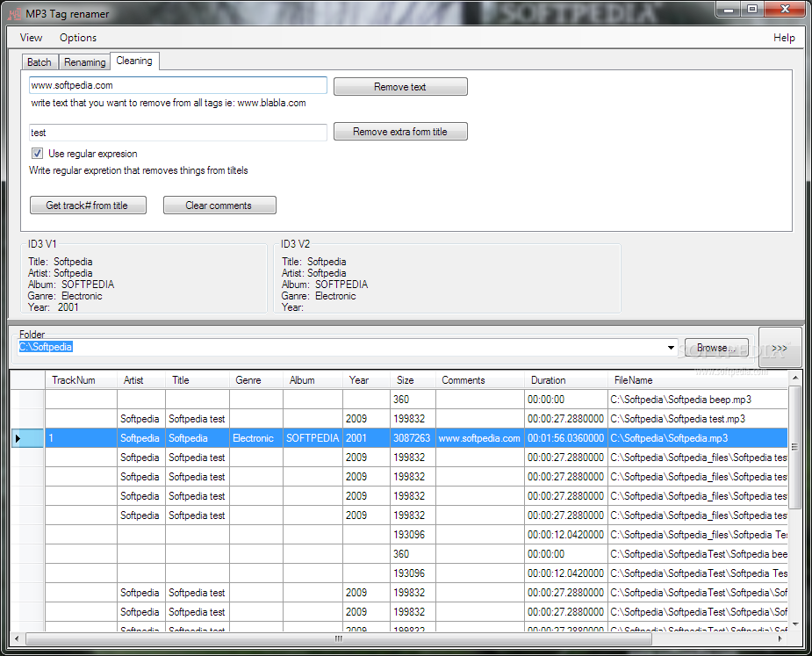Viewport: 812px width, 656px height.
Task: Sort by Size column header
Action: pyautogui.click(x=413, y=380)
